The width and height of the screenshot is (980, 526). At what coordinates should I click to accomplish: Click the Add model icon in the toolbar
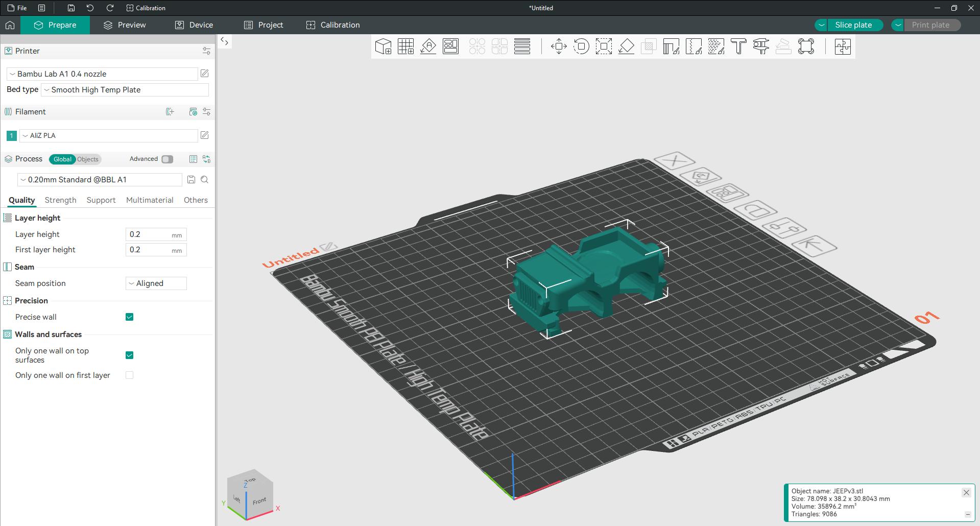(x=383, y=46)
